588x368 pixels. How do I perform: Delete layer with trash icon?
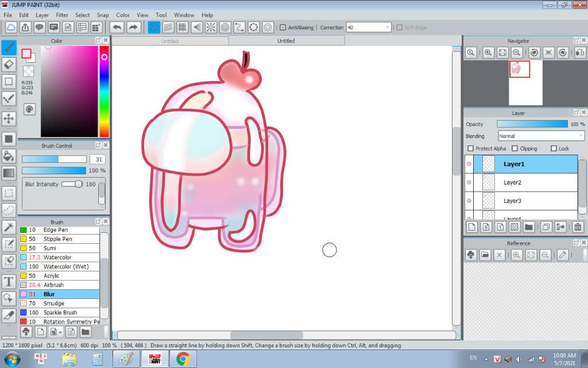[x=578, y=227]
